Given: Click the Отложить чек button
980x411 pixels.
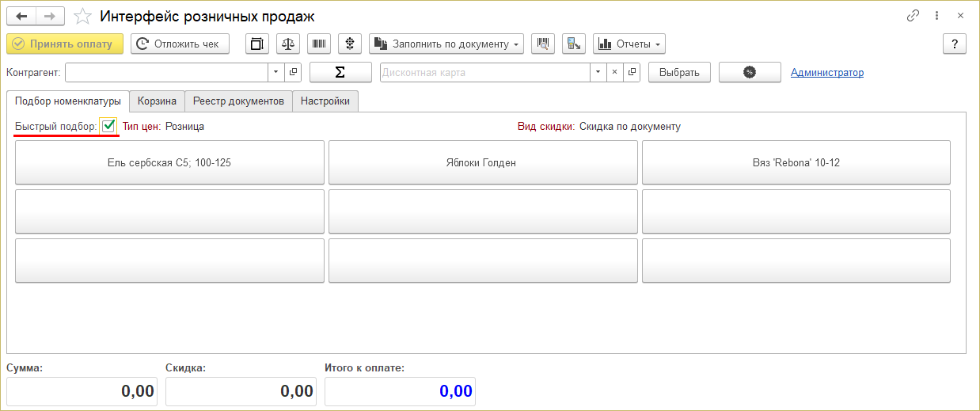Looking at the screenshot, I should 180,44.
